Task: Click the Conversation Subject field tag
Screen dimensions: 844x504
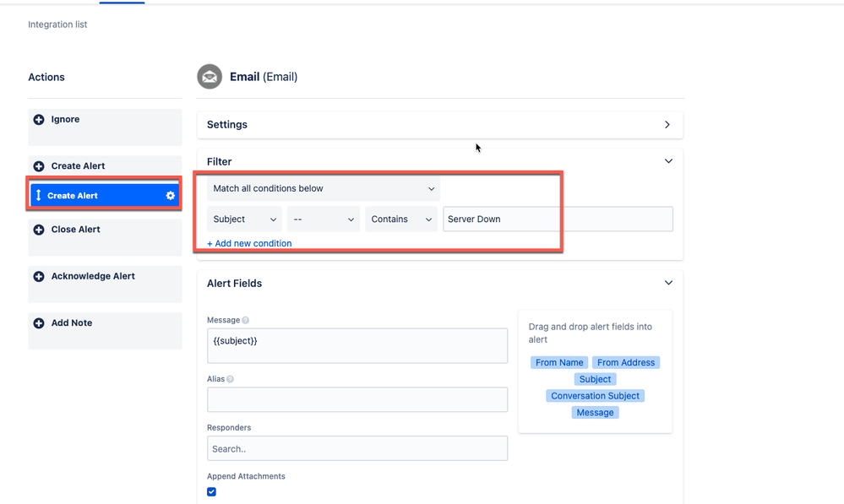Action: pyautogui.click(x=596, y=396)
